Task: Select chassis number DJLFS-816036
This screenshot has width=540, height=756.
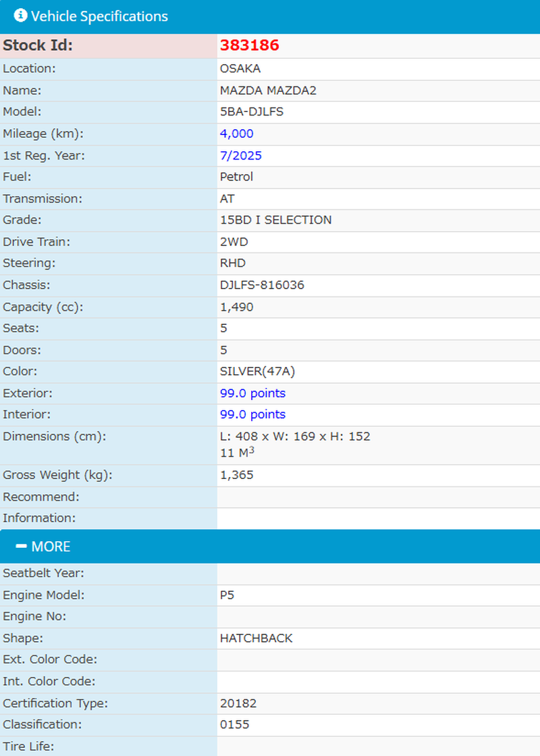Action: [x=262, y=285]
